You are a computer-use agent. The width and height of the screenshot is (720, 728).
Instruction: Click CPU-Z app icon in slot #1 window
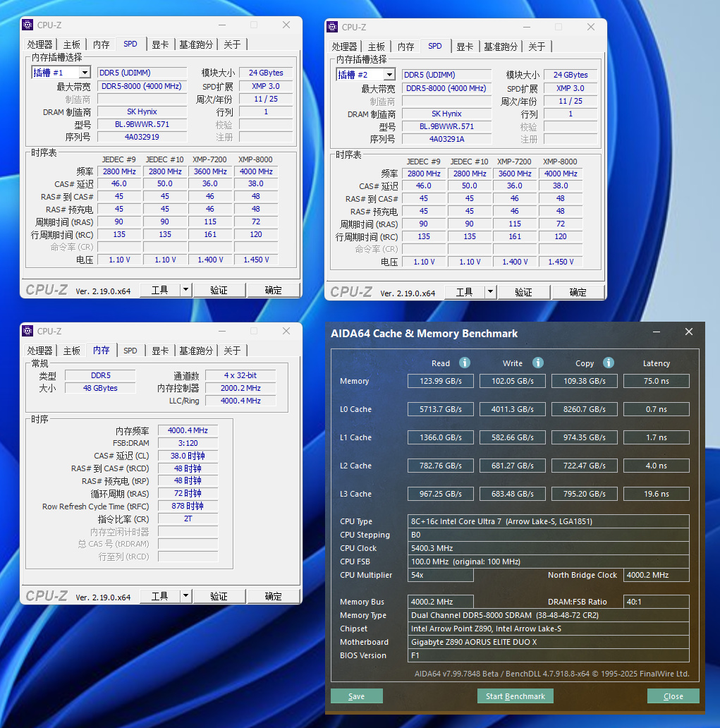(x=28, y=25)
